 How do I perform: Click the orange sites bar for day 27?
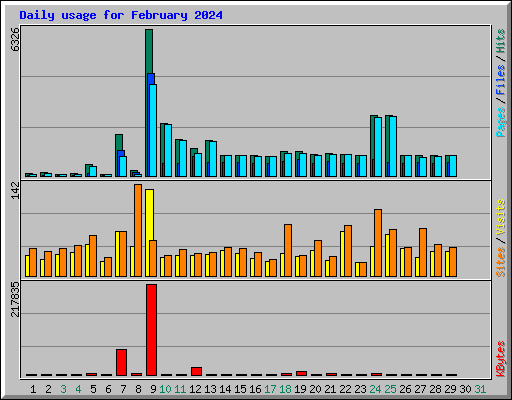(423, 252)
